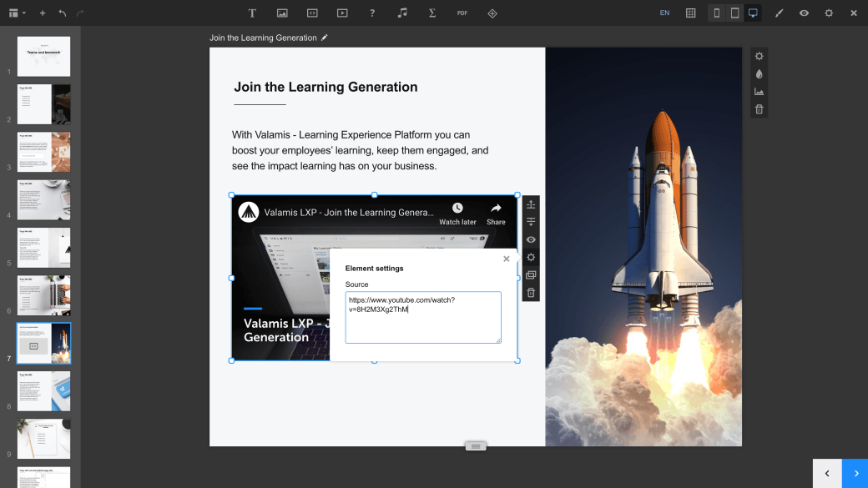
Task: Open the EN language selector
Action: coord(664,13)
